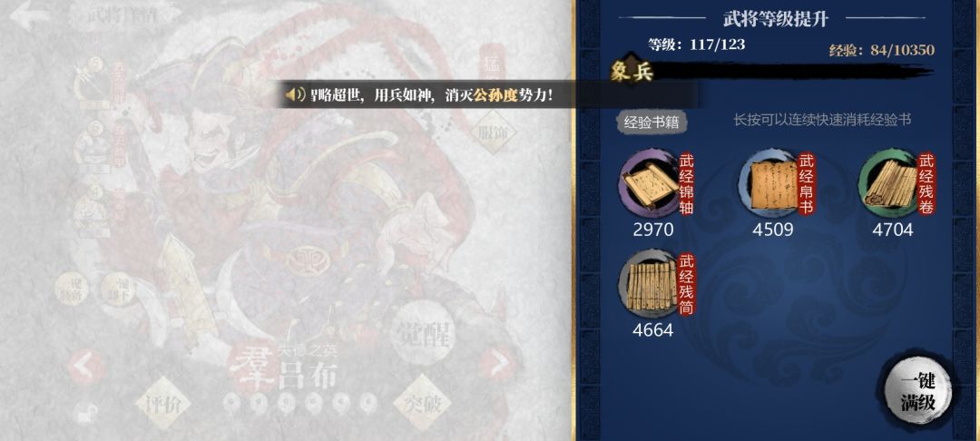980x441 pixels.
Task: Select the top weapon equipment slot
Action: tap(92, 83)
